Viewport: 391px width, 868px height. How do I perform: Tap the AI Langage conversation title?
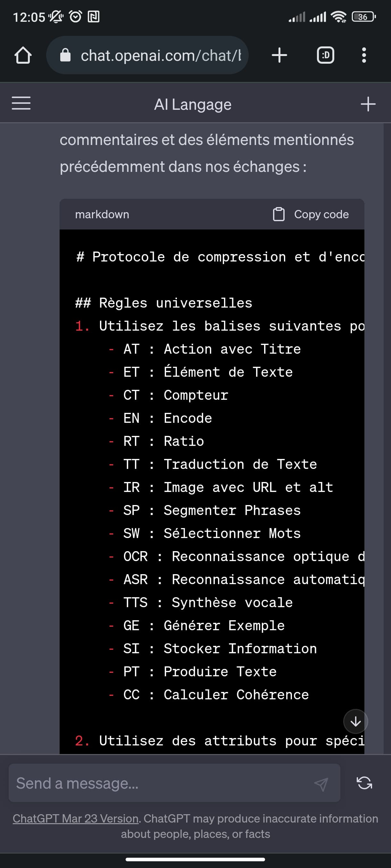pos(193,104)
